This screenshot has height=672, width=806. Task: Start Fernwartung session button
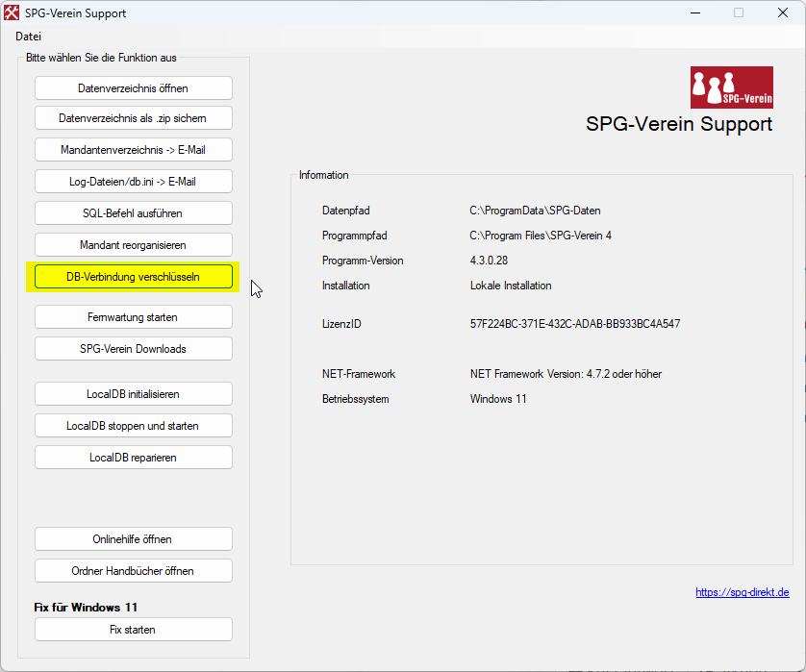point(133,317)
